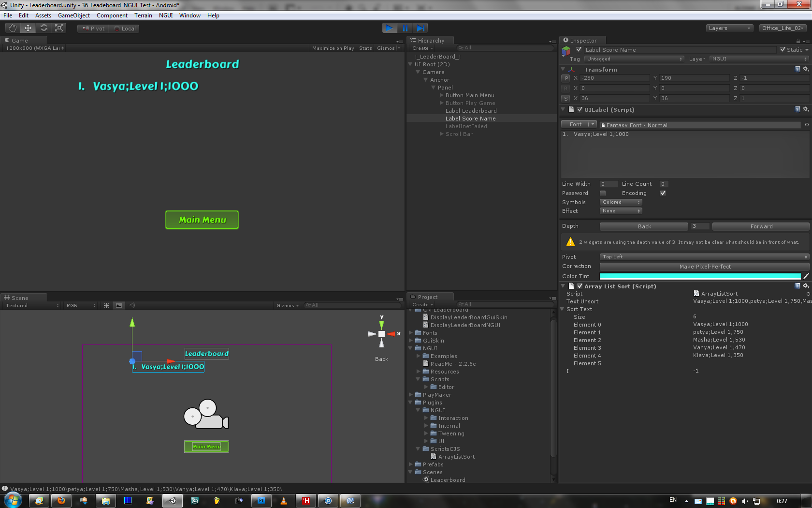Open Textured draw mode dropdown
Screen dimensions: 812x508
(x=32, y=306)
